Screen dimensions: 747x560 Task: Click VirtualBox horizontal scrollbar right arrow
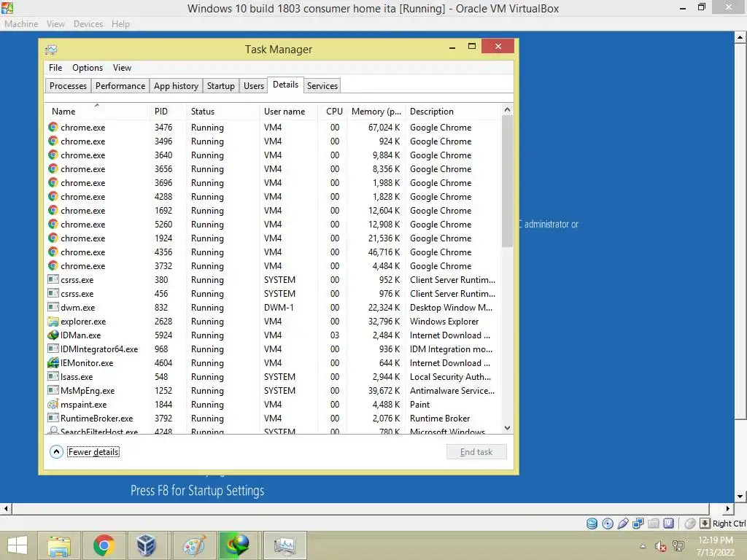727,508
